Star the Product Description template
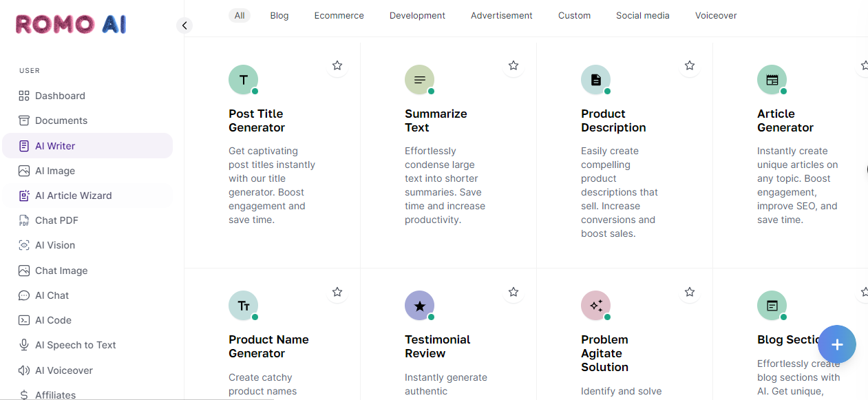The height and width of the screenshot is (400, 868). pos(690,65)
